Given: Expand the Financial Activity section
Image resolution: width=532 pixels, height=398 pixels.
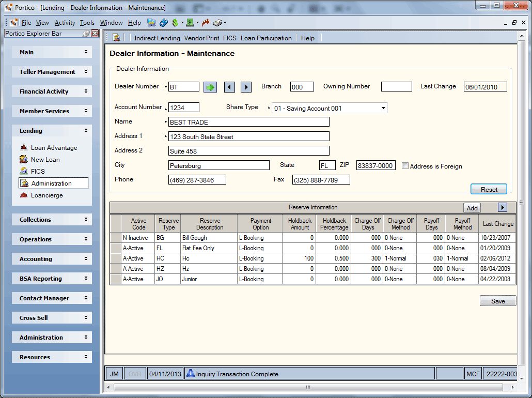Looking at the screenshot, I should (x=86, y=91).
